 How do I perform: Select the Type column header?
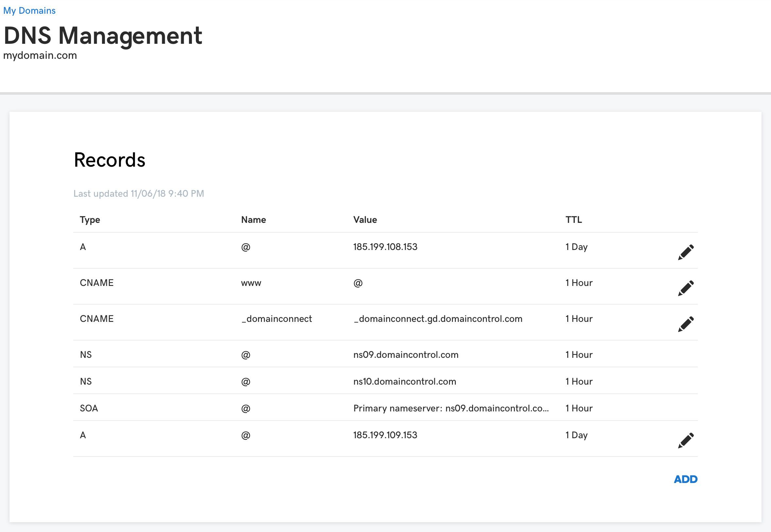tap(90, 220)
